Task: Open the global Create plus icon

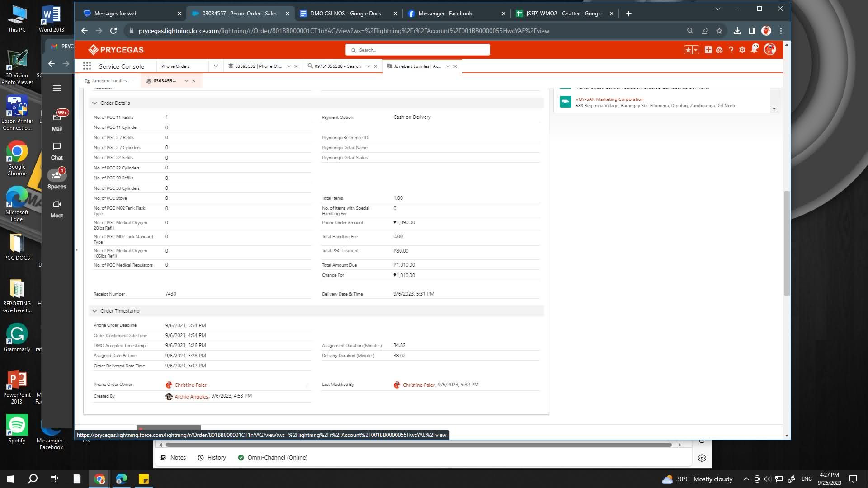Action: [708, 50]
